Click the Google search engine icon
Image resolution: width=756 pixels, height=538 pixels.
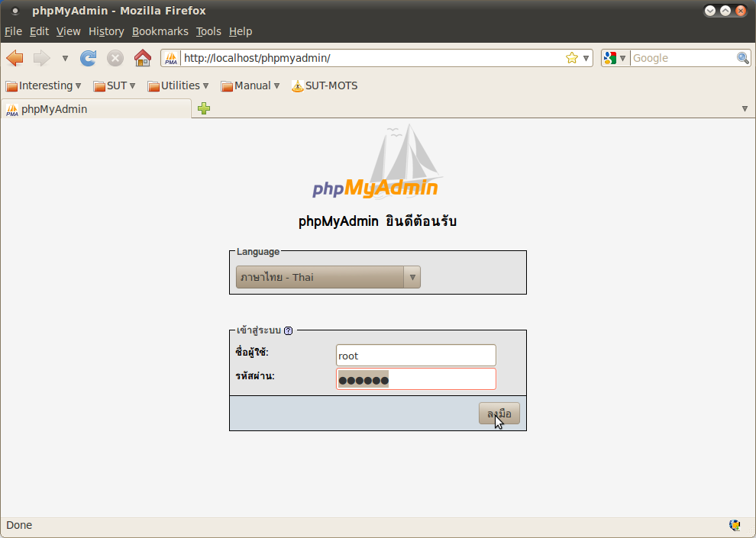(x=610, y=58)
